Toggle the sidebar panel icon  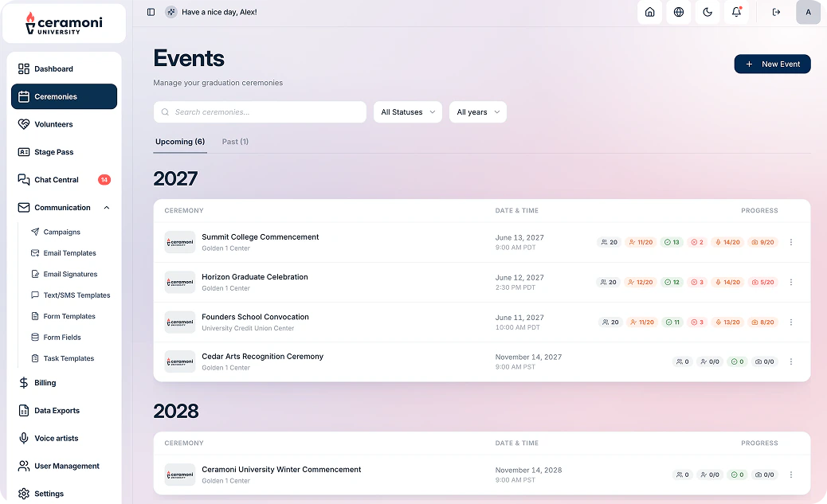coord(151,12)
